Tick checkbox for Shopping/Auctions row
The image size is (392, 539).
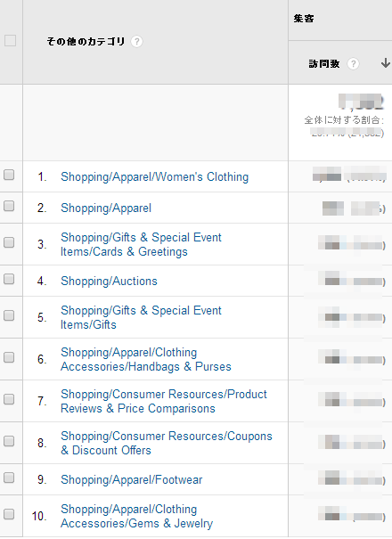pyautogui.click(x=9, y=279)
